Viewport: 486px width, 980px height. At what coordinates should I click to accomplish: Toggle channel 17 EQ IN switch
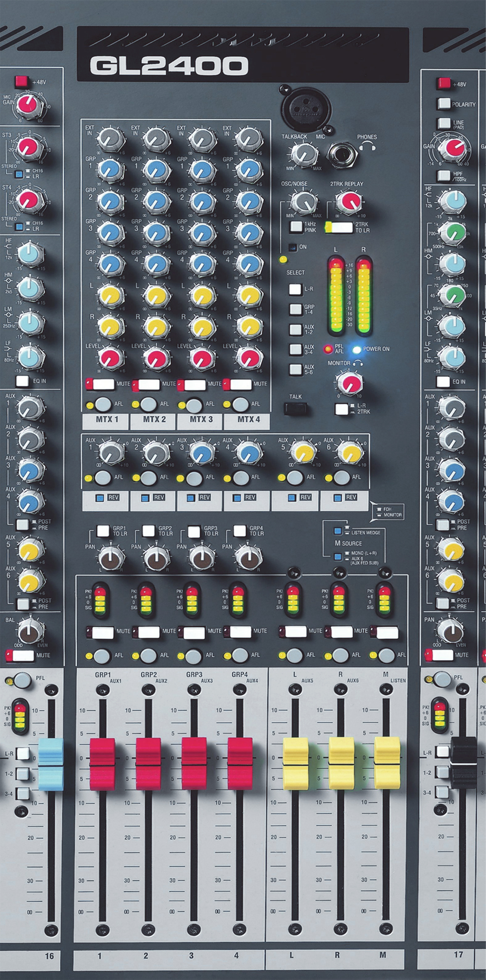(443, 381)
